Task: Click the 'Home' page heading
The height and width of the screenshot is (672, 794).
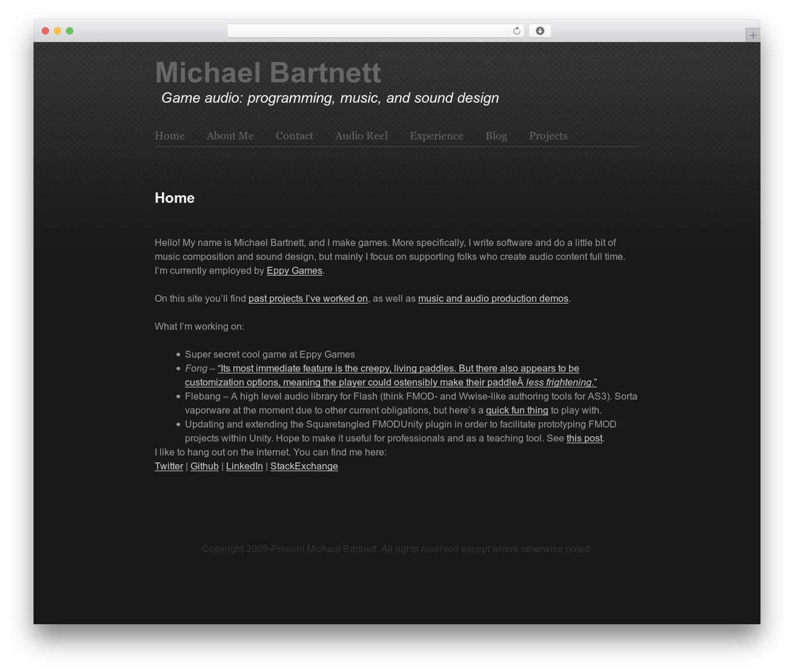Action: [174, 198]
